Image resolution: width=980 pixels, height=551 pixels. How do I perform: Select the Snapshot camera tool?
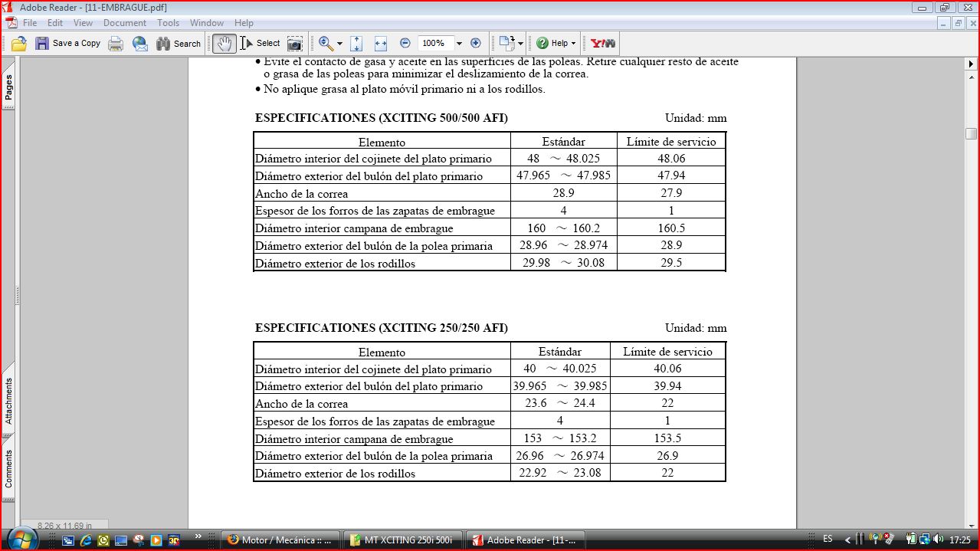point(294,44)
